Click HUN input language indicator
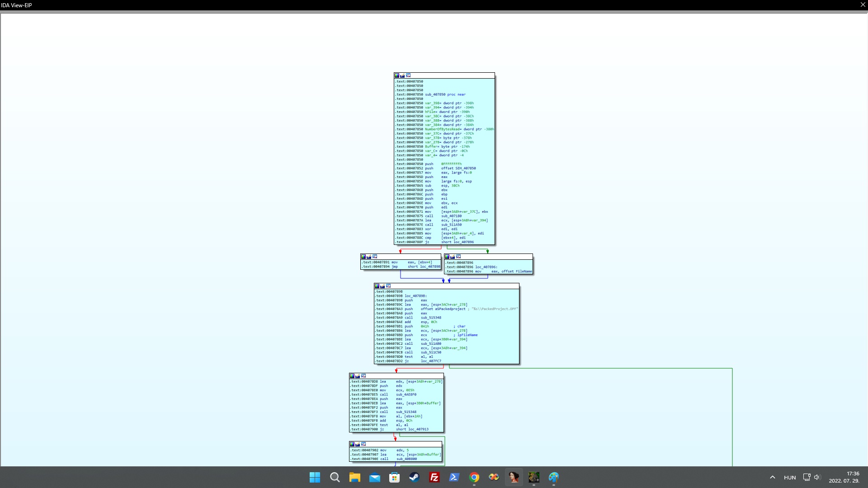The height and width of the screenshot is (488, 868). pyautogui.click(x=790, y=478)
